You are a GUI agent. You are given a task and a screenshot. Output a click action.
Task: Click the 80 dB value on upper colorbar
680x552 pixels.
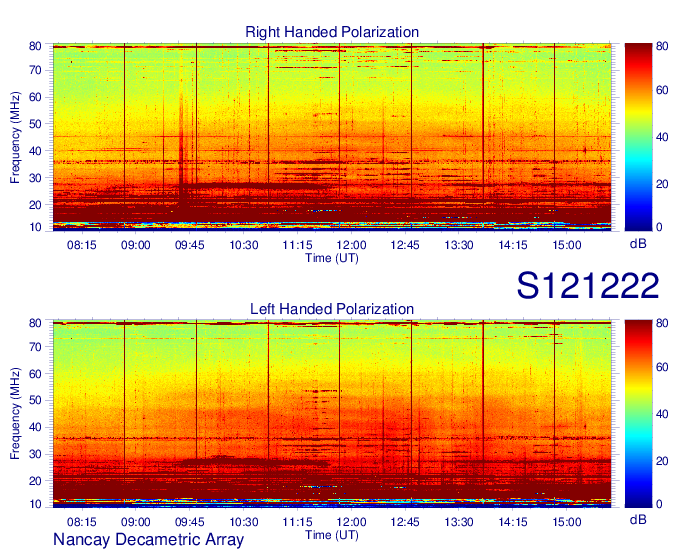click(662, 46)
